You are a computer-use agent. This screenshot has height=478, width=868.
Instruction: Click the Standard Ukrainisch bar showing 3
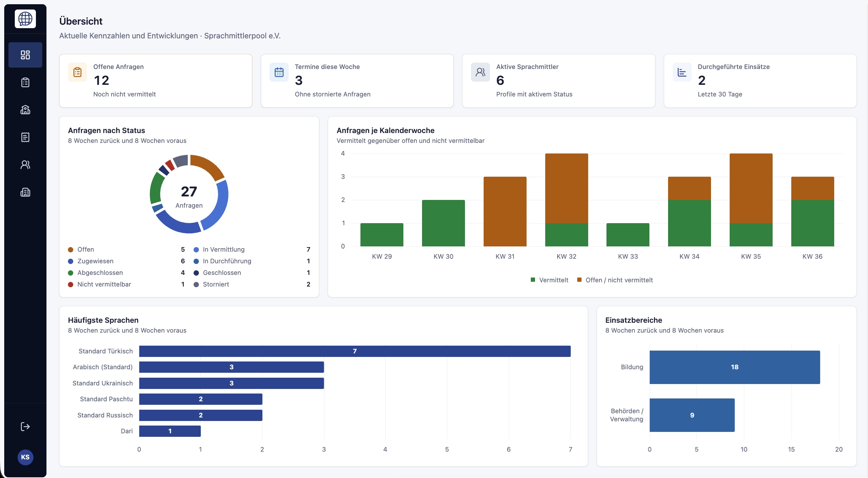click(x=232, y=383)
